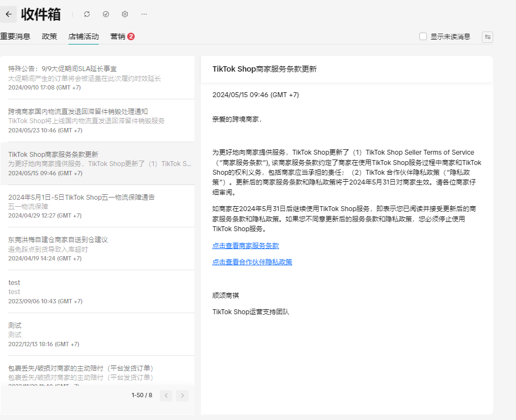
Task: Switch to 政策 tab
Action: point(49,37)
